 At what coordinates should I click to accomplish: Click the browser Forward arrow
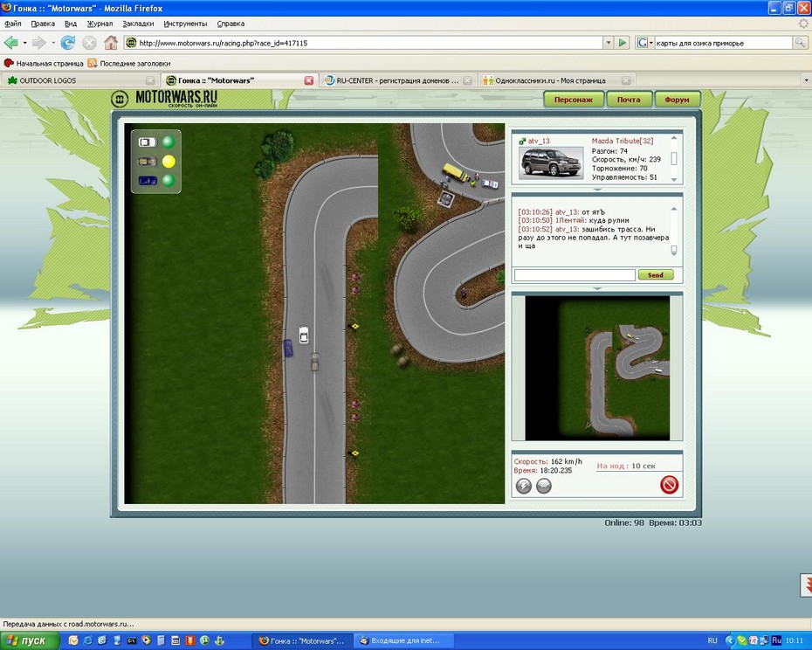pyautogui.click(x=38, y=43)
